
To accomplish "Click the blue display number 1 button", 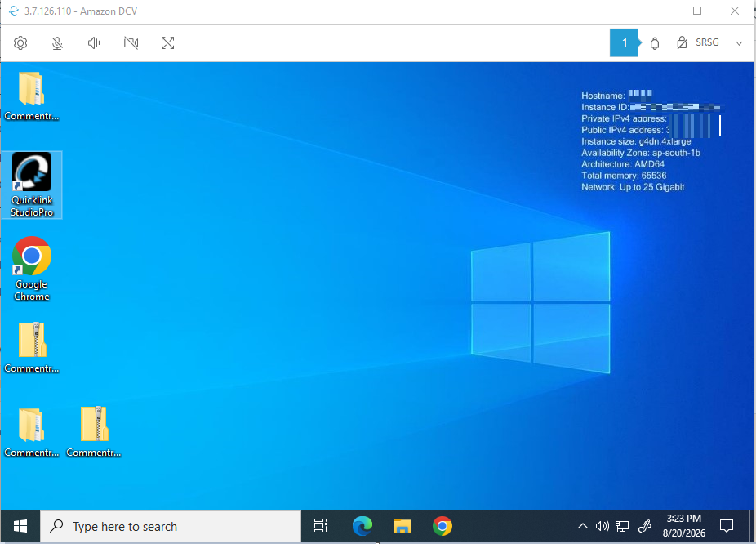I will [x=625, y=42].
